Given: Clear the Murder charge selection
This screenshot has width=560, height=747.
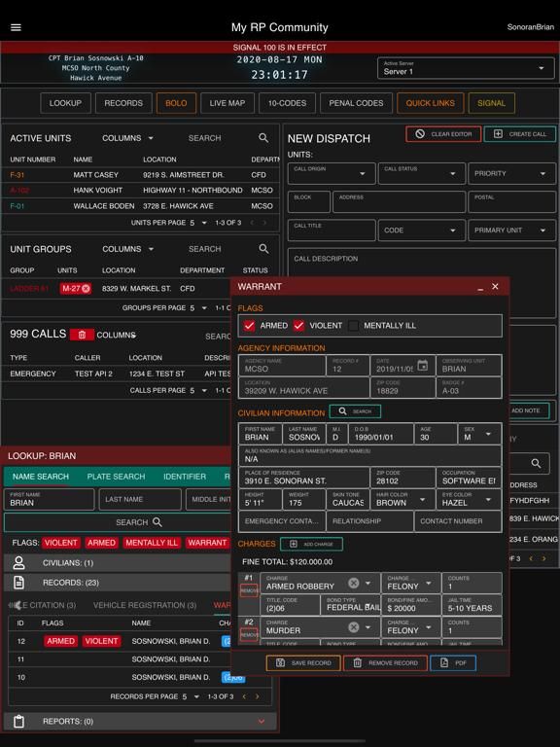Looking at the screenshot, I should (353, 627).
